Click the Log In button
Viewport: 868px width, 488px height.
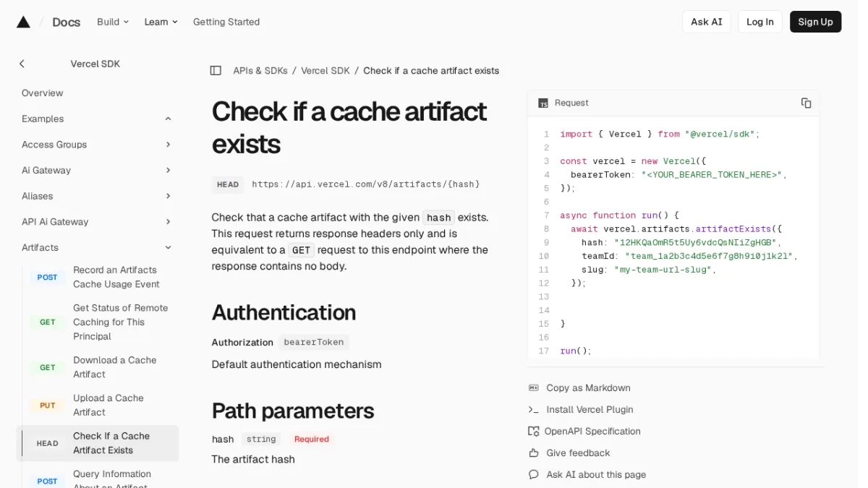coord(759,22)
